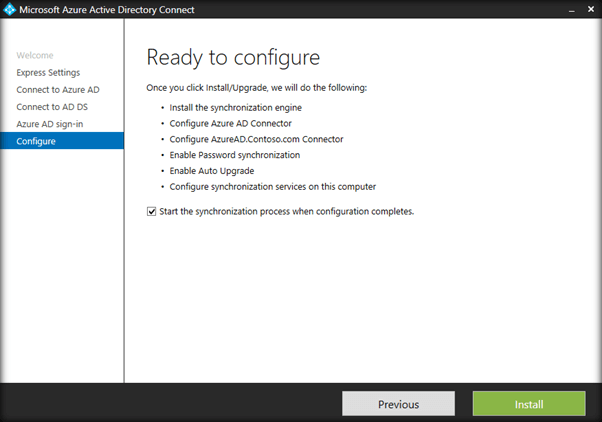602x422 pixels.
Task: Go back with the Previous button
Action: coord(398,404)
